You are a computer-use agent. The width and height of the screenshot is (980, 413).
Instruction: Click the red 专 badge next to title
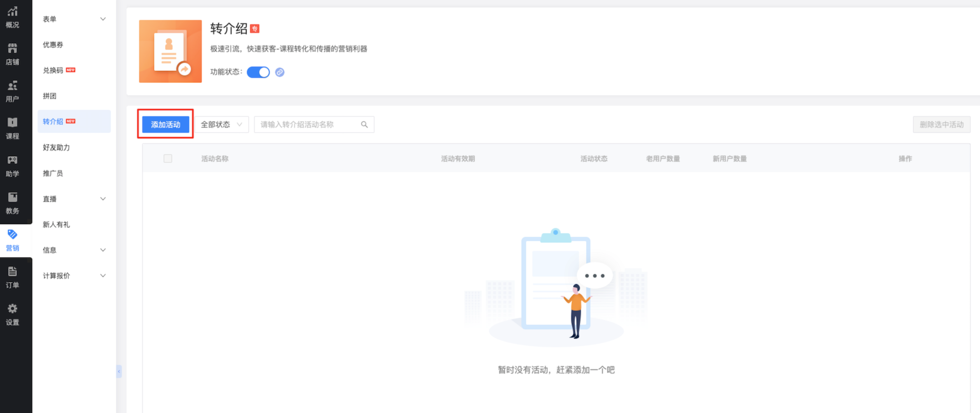coord(254,29)
